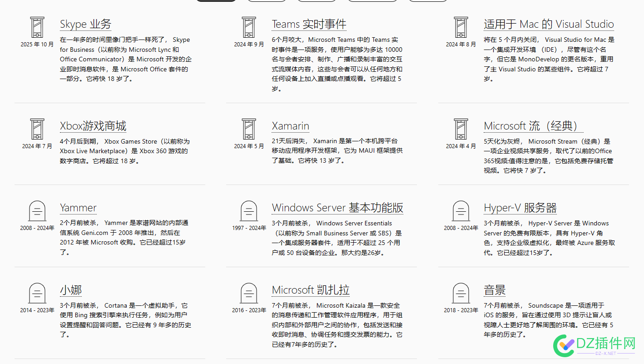Click the guillotine icon beside Microsoft 流（经典）
The image size is (644, 364).
[x=461, y=129]
